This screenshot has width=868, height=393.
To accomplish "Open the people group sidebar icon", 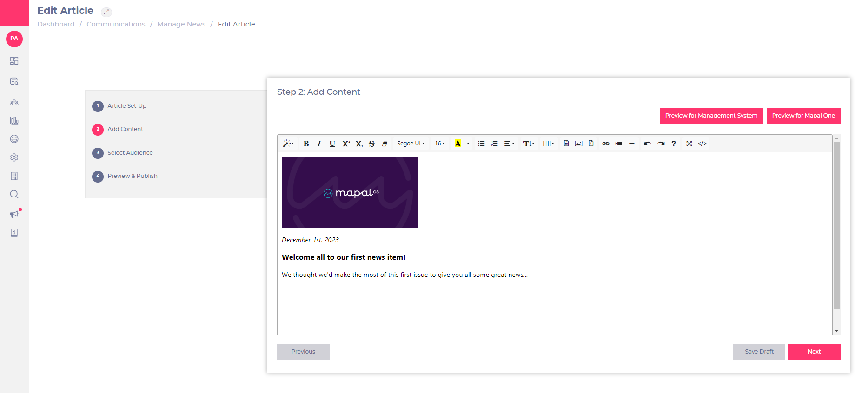I will click(14, 102).
